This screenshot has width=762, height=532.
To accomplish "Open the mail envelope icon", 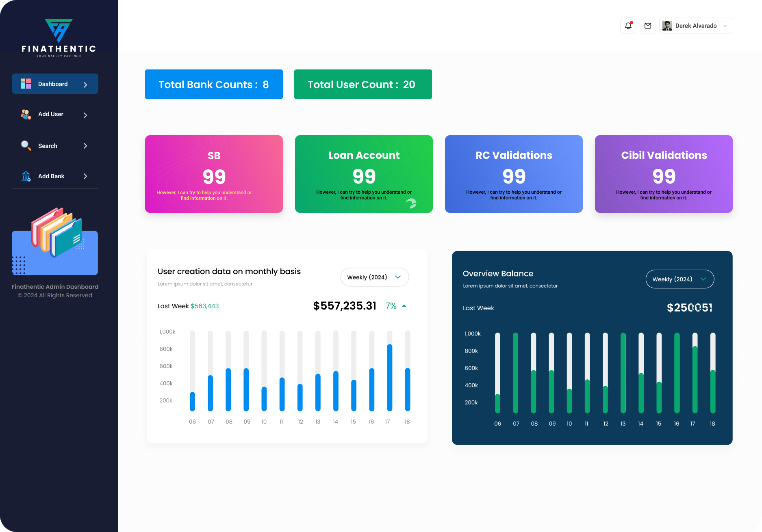I will click(648, 26).
